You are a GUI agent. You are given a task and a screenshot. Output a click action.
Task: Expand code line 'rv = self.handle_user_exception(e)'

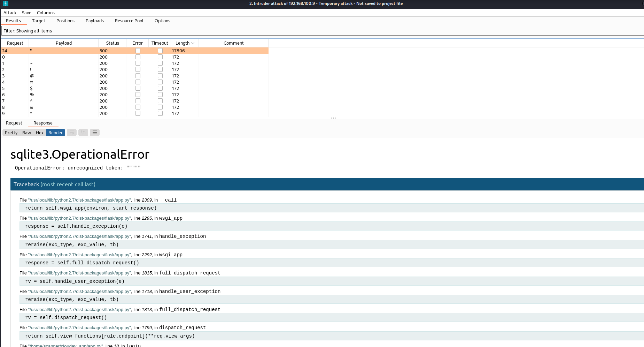332,281
